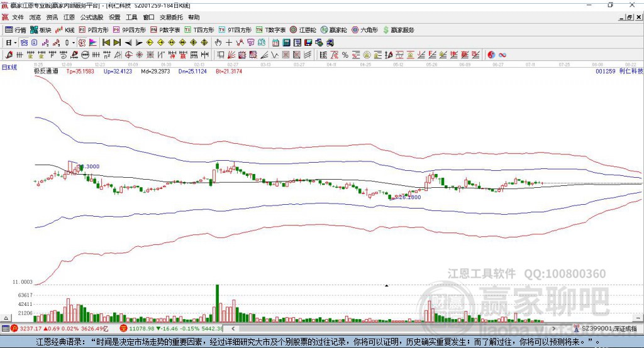Expand the 日 period dropdown
The width and height of the screenshot is (644, 348).
click(15, 43)
